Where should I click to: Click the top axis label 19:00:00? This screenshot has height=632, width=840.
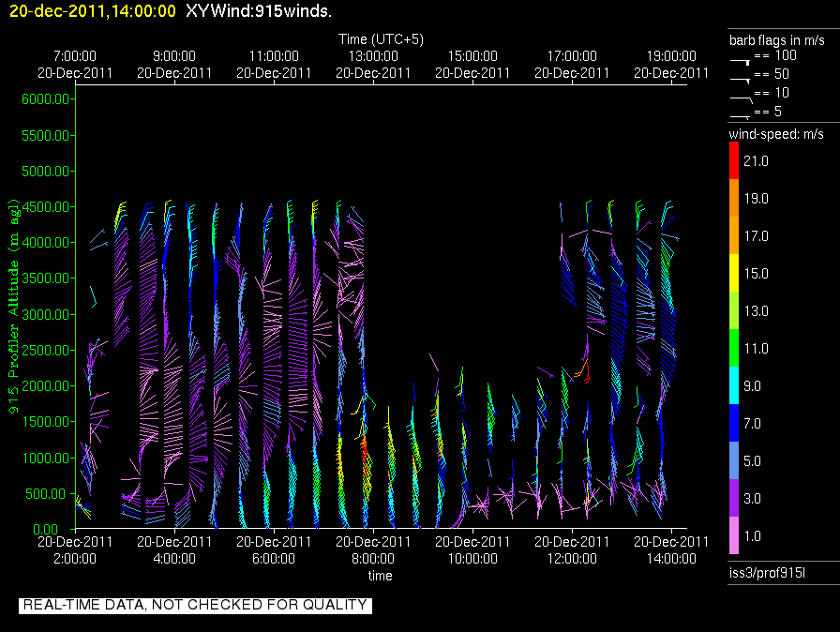(671, 55)
